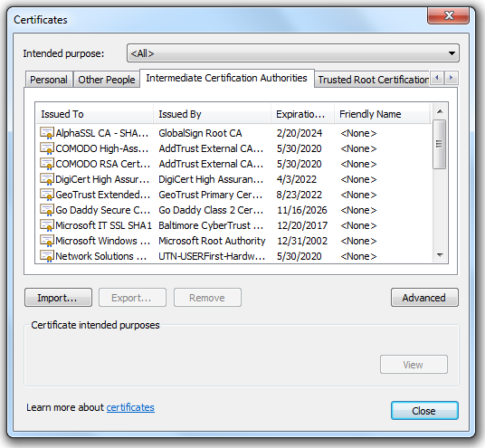Screen dimensions: 485x448
Task: Click expiration date 4/3/2022
Action: 297,179
